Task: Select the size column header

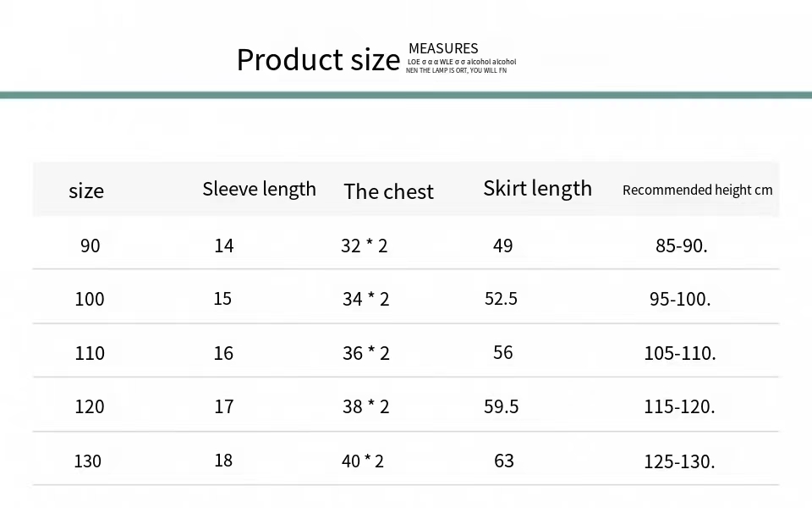Action: [x=86, y=191]
